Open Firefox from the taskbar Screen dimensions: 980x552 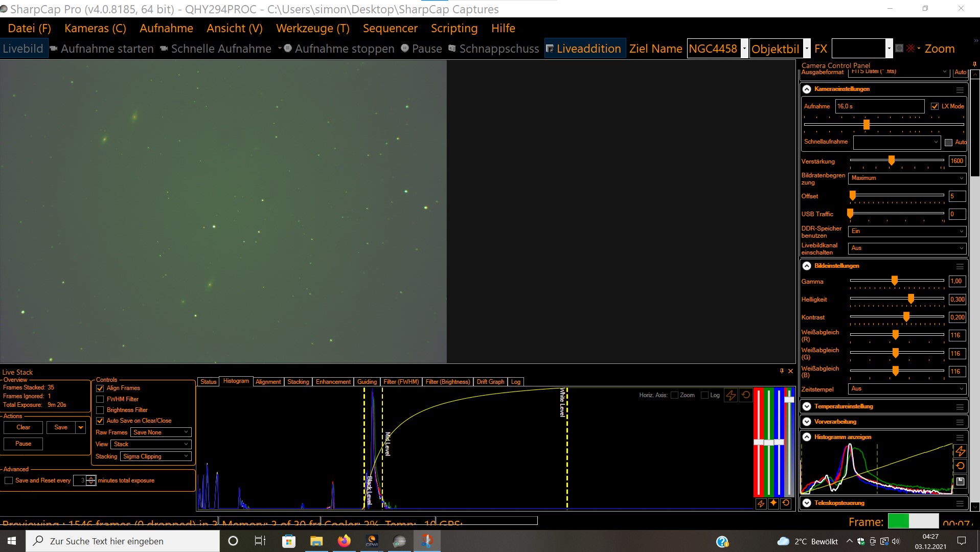pyautogui.click(x=344, y=541)
